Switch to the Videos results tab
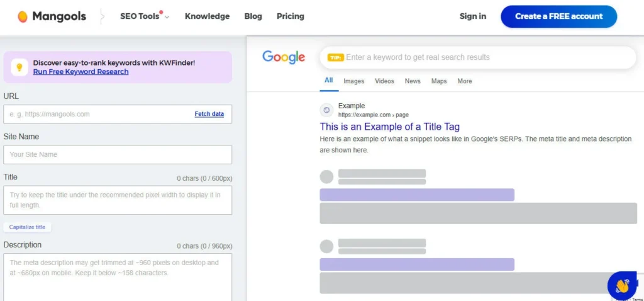 [x=384, y=81]
